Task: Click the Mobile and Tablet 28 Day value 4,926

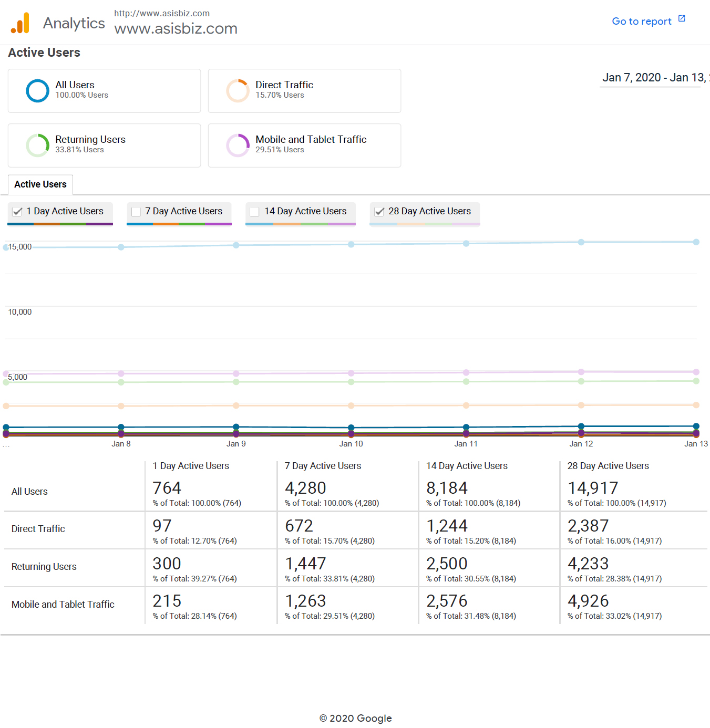Action: coord(588,601)
